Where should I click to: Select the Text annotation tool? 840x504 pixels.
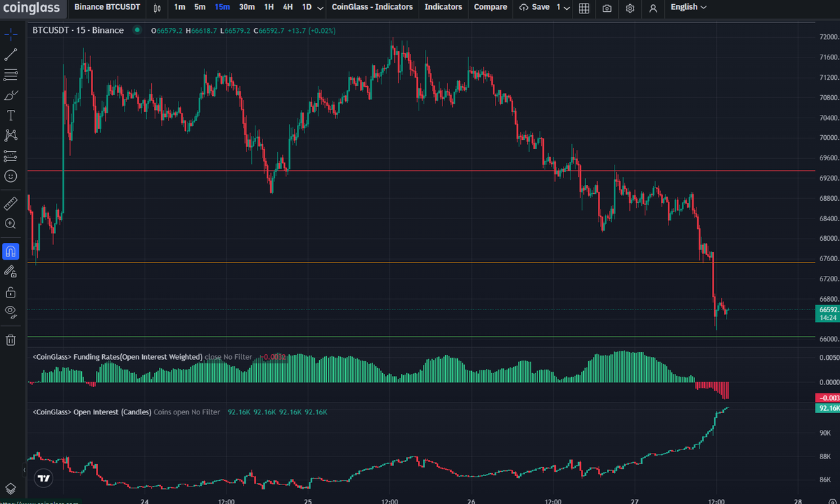(x=10, y=115)
